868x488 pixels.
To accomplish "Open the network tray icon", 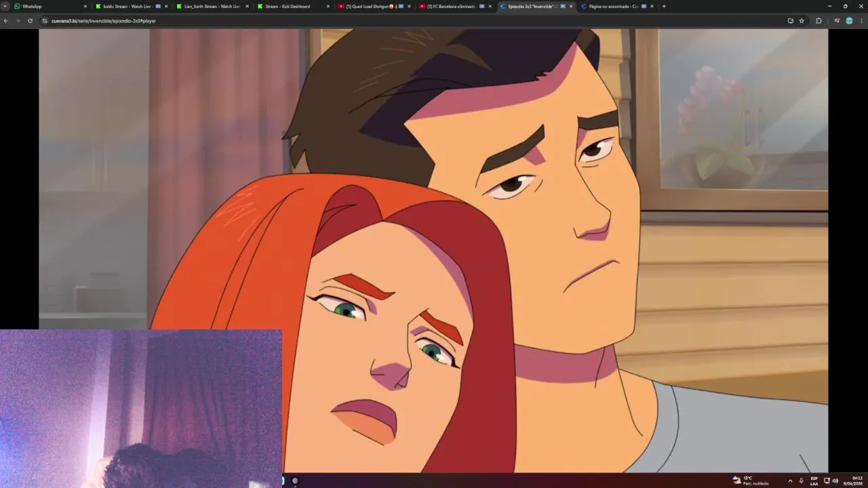I will click(827, 481).
